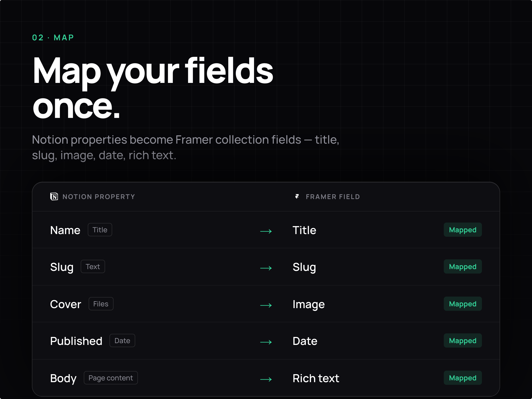Click the FRAMER FIELD column header
This screenshot has width=532, height=399.
tap(333, 197)
